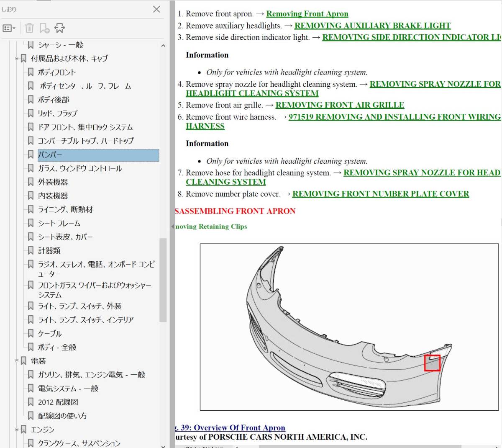This screenshot has width=502, height=448.
Task: Open the ライト、ランプ、スイッチ、インテリア bookmark
Action: coord(86,320)
